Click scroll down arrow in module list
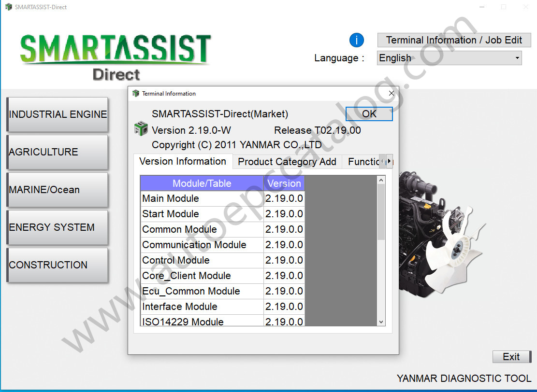 [381, 322]
